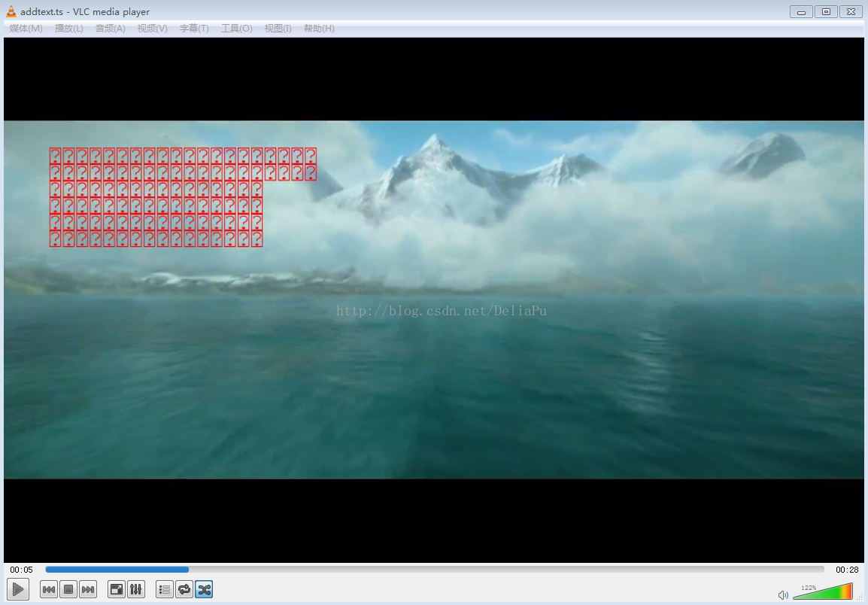Toggle loop repeat mode
Image resolution: width=868 pixels, height=605 pixels.
click(184, 589)
